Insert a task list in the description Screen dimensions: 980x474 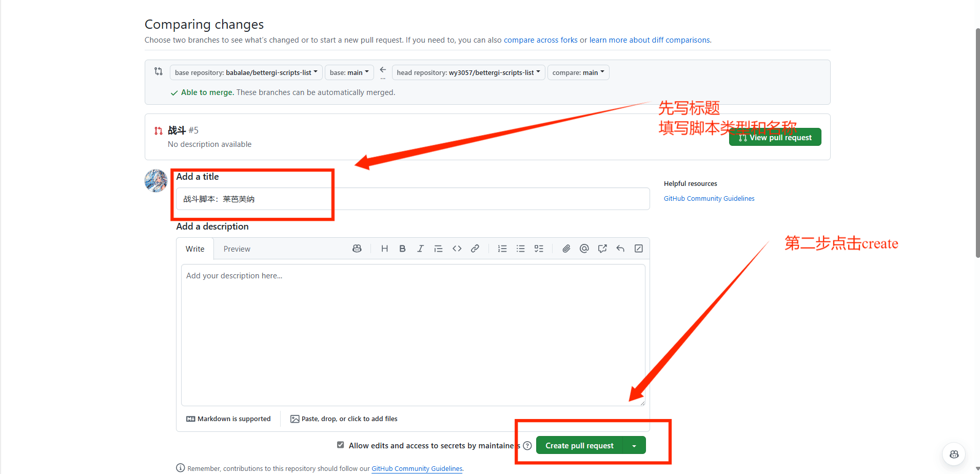pos(539,249)
